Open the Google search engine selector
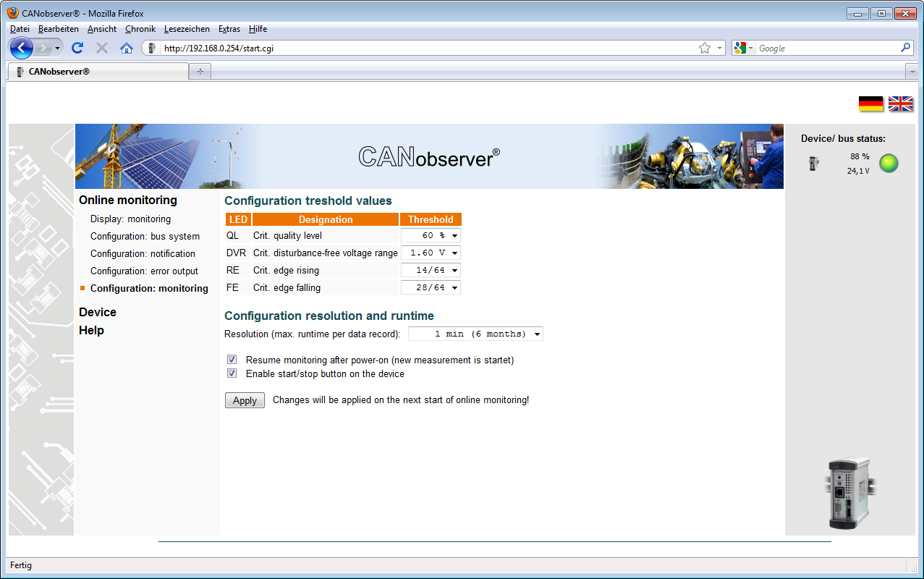Viewport: 924px width, 579px height. coord(743,48)
